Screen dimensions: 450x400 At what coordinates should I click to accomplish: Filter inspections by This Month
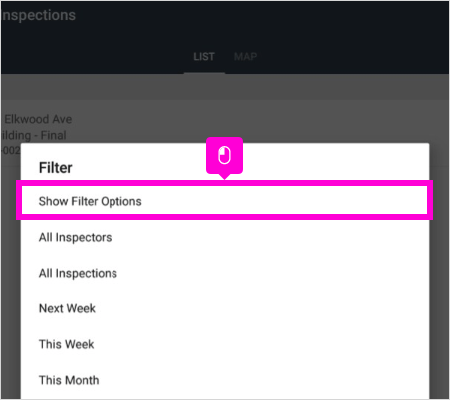[x=69, y=380]
